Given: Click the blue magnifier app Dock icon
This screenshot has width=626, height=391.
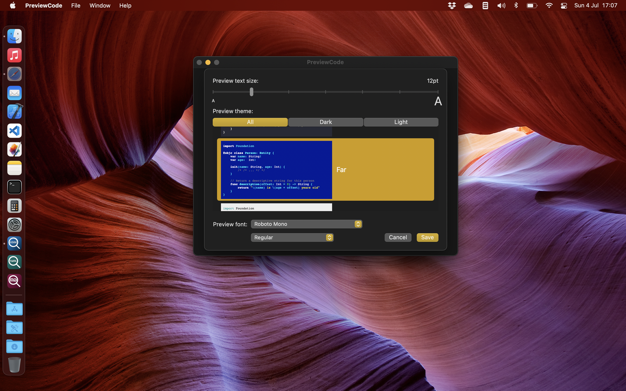Looking at the screenshot, I should (14, 243).
